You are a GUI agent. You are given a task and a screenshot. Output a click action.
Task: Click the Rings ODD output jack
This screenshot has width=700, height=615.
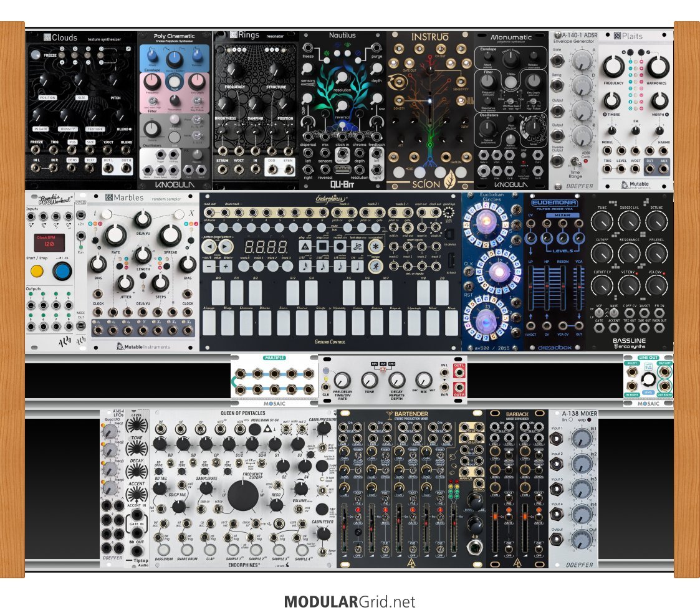272,169
